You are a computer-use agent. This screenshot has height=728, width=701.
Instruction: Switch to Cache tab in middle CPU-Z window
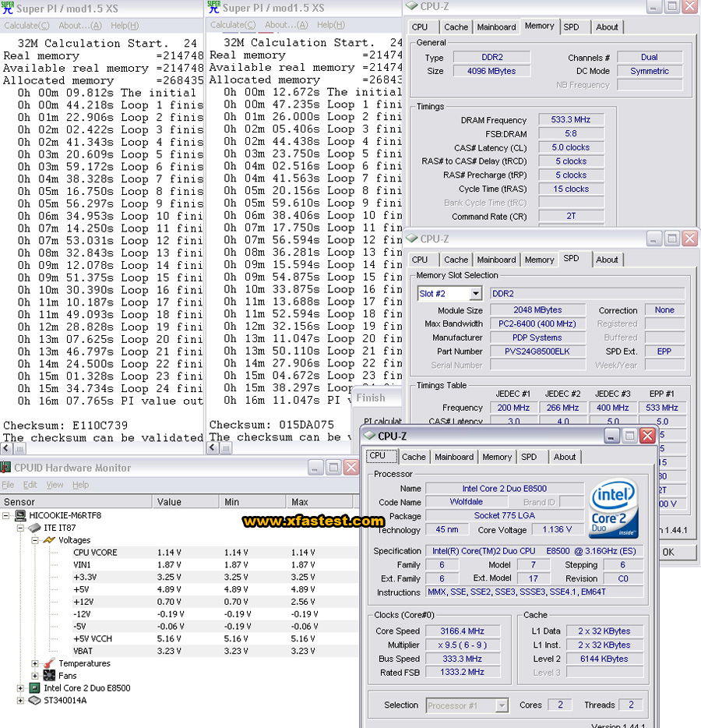[456, 260]
